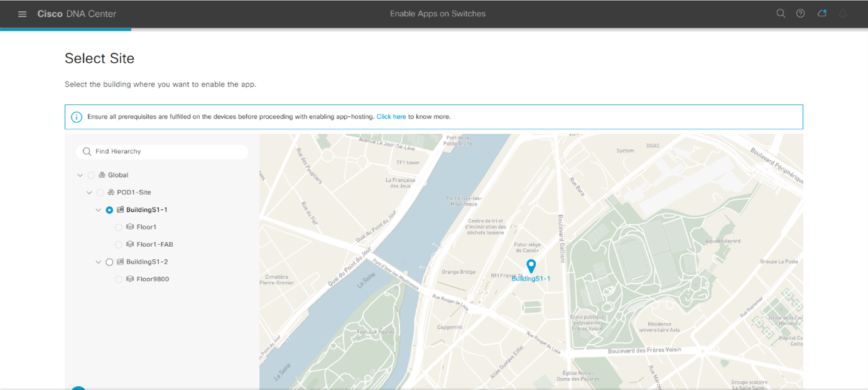Collapse the POD1-Site tree node
This screenshot has height=390, width=868.
[x=89, y=193]
